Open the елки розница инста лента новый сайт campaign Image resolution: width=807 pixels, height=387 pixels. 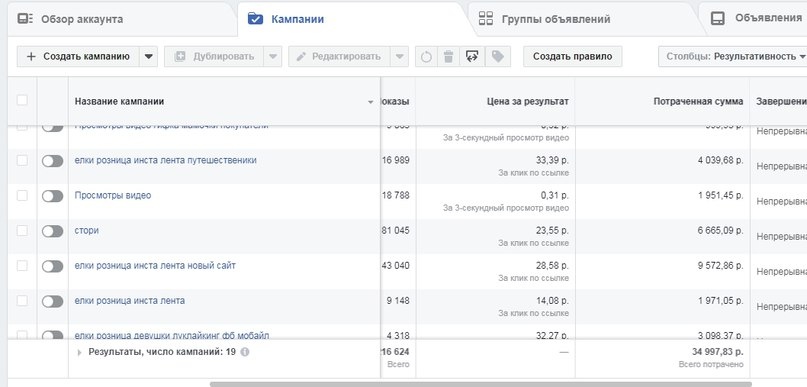[155, 266]
